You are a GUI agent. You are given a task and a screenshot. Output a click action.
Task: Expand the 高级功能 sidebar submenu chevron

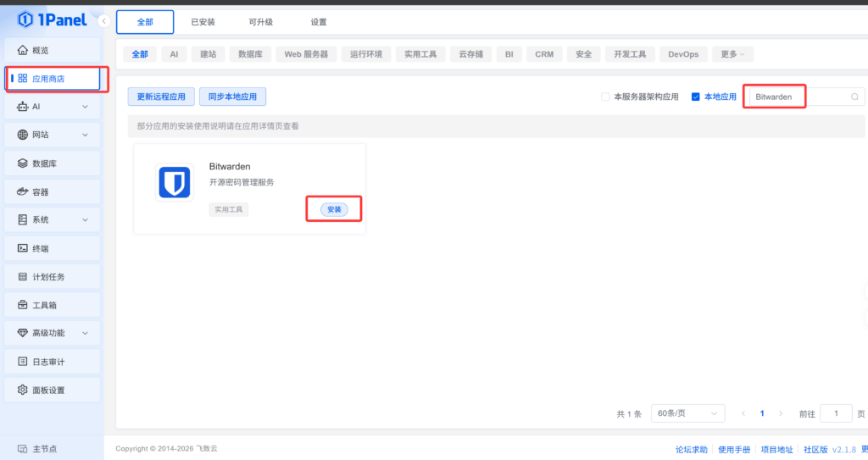(86, 333)
